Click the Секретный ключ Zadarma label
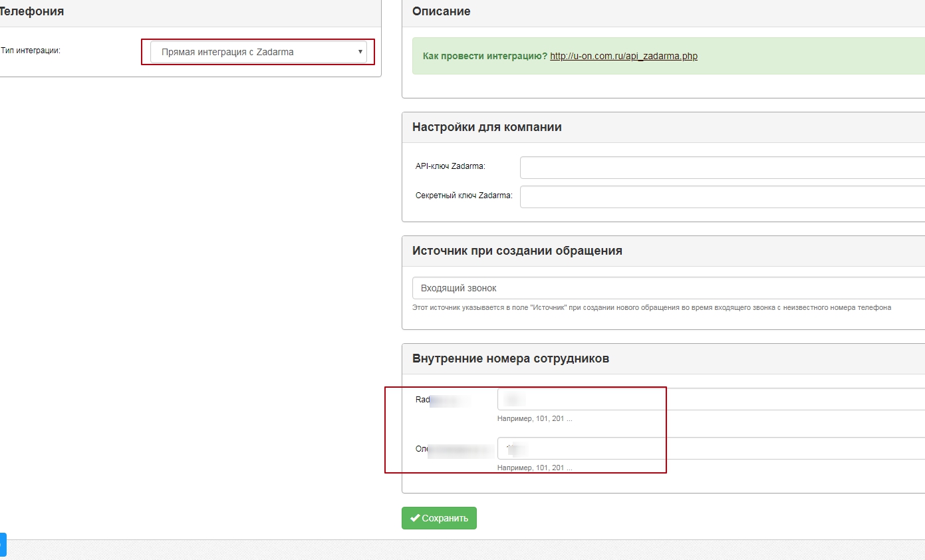 pyautogui.click(x=463, y=196)
